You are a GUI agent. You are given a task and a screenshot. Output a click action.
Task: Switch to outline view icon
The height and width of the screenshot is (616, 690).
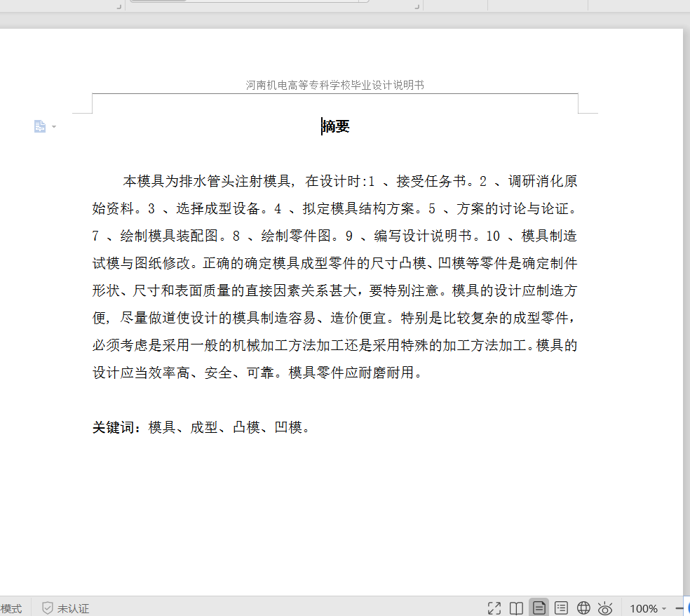561,608
